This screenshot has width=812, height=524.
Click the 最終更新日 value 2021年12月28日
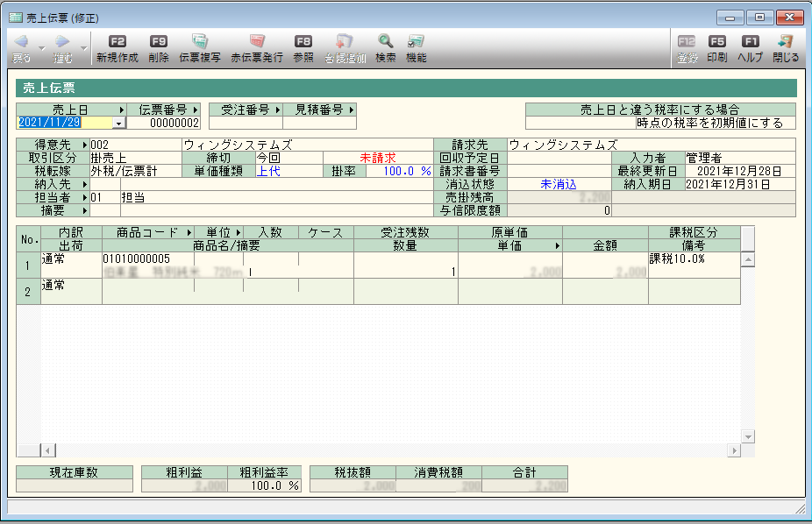click(x=739, y=171)
